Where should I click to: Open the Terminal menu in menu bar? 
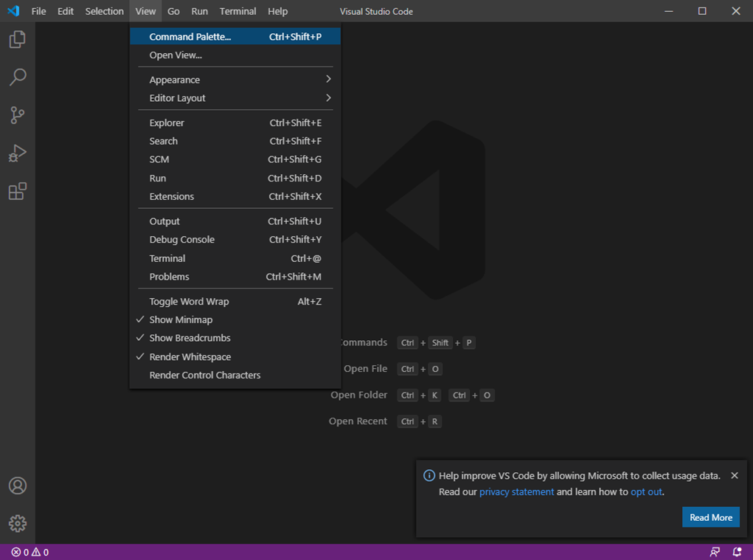click(x=237, y=11)
